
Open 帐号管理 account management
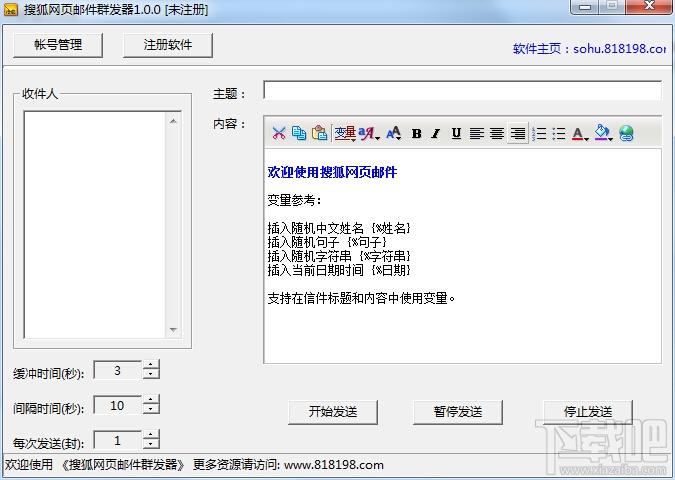click(x=58, y=45)
